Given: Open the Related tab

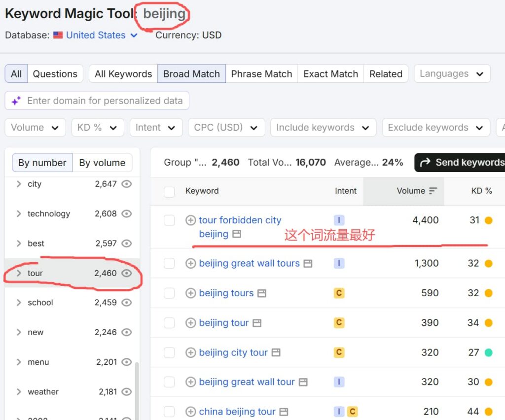Looking at the screenshot, I should (386, 74).
